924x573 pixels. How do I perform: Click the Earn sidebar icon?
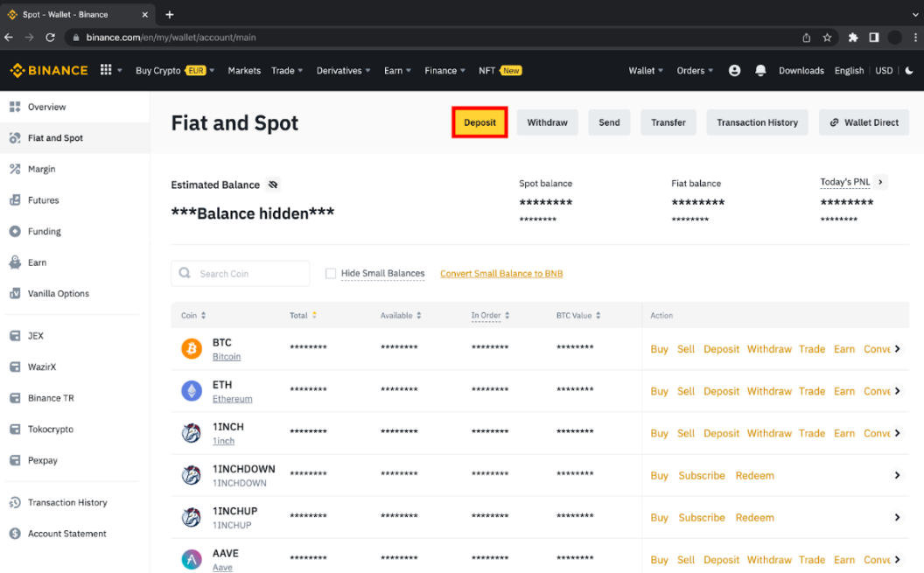[x=16, y=262]
